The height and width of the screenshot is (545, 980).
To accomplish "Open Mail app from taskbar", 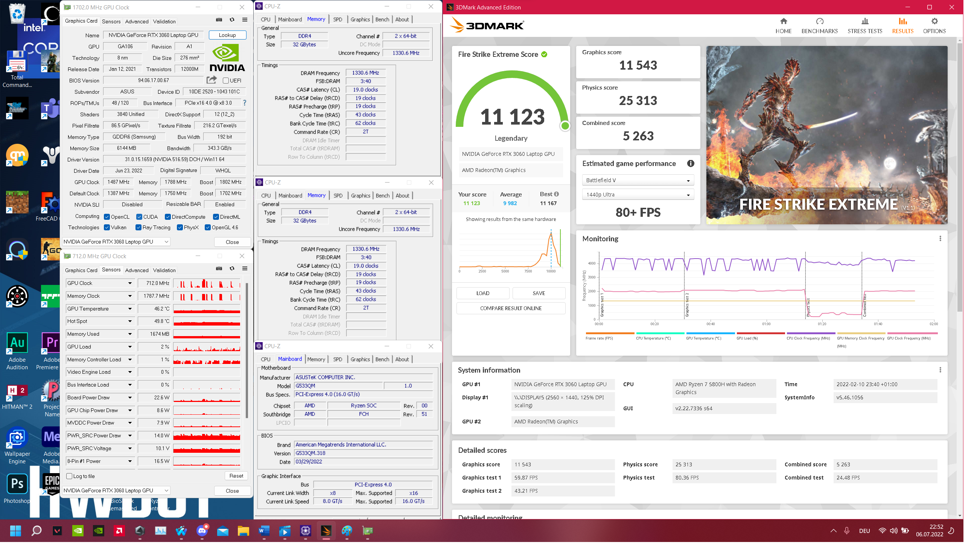I will click(x=222, y=531).
